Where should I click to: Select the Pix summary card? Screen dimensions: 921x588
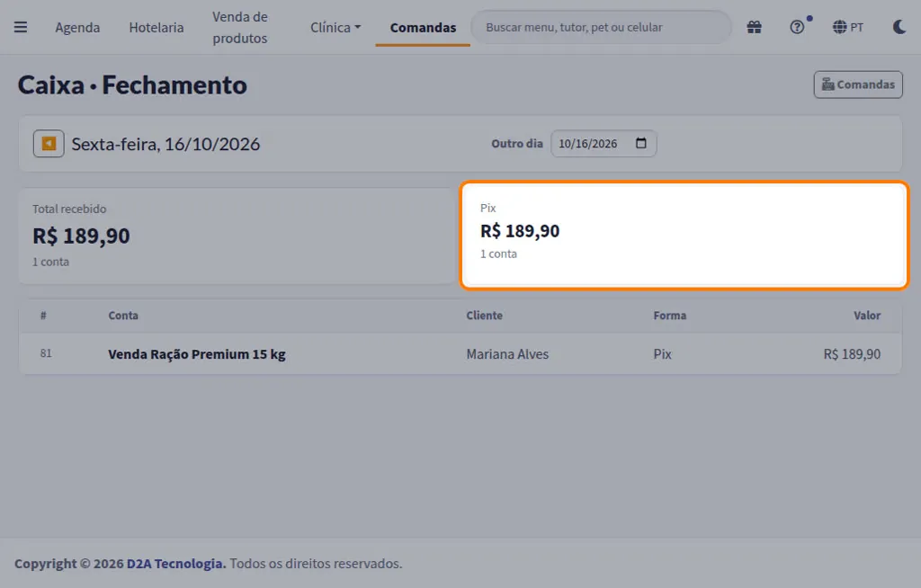[x=684, y=235]
